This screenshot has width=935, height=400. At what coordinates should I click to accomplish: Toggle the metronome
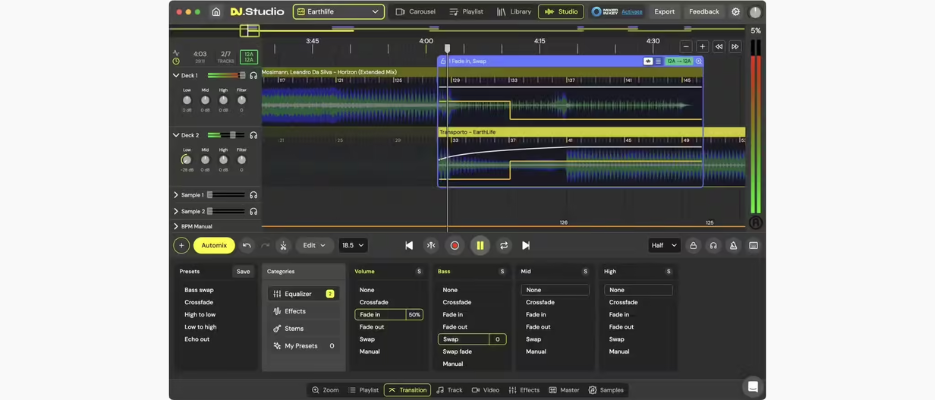click(733, 245)
